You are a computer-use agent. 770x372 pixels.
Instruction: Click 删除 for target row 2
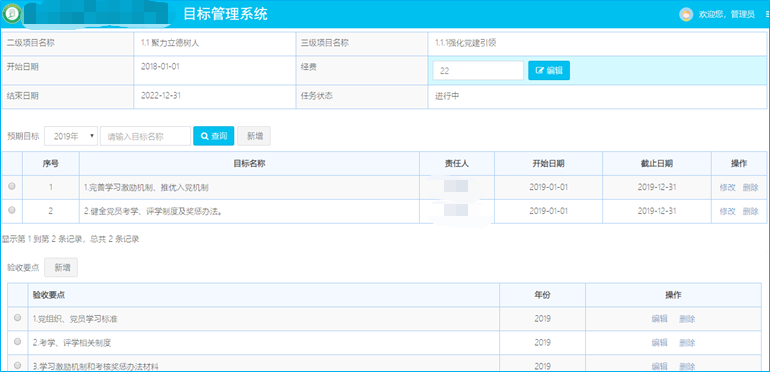750,211
